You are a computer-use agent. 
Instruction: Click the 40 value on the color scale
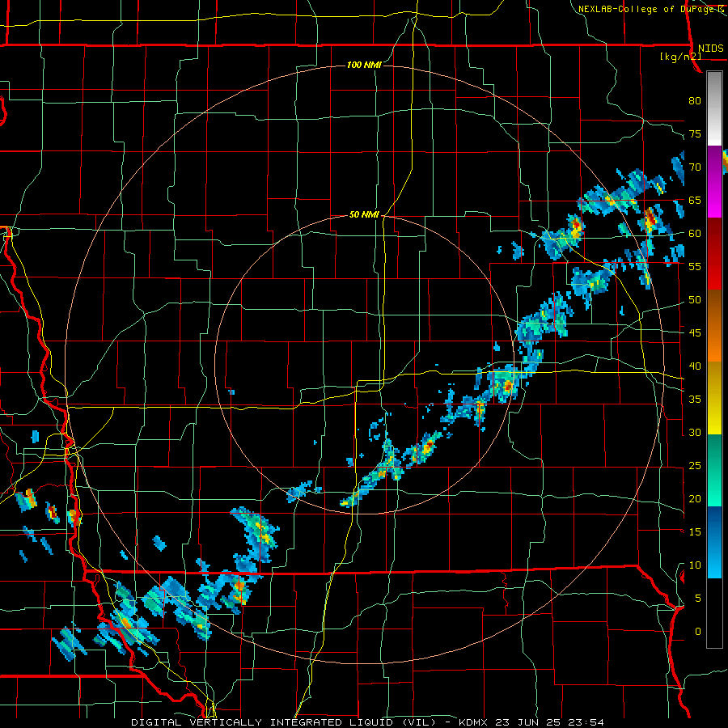coord(695,366)
